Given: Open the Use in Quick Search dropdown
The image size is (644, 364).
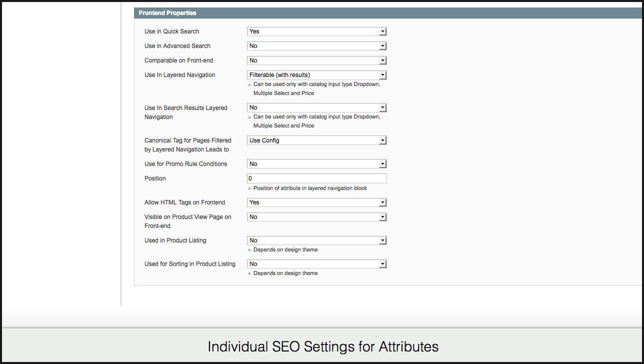Looking at the screenshot, I should (x=316, y=31).
